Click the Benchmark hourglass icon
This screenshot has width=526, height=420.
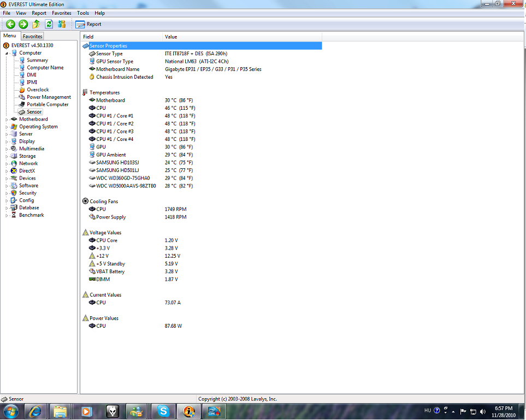click(x=14, y=215)
